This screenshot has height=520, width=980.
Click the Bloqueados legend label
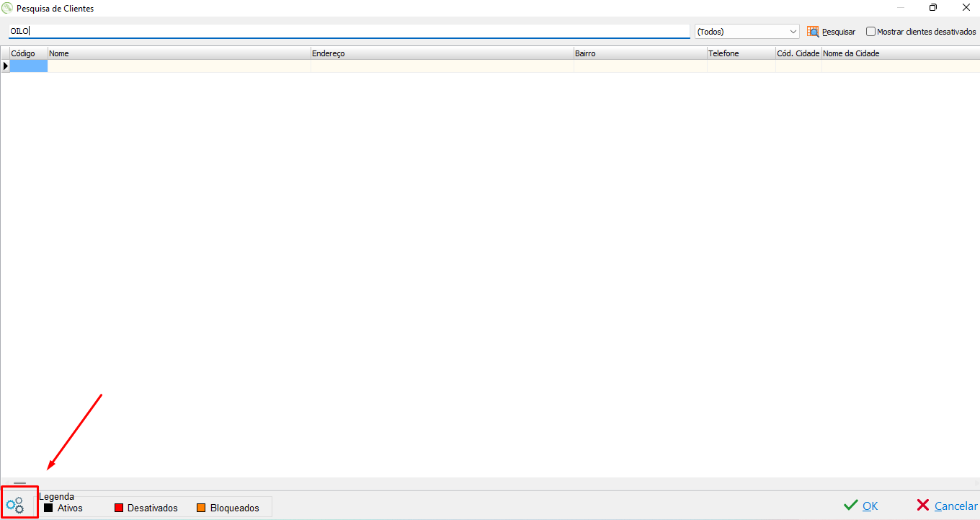coord(235,508)
